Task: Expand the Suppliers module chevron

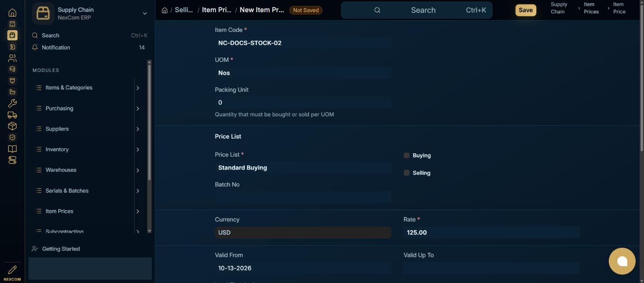Action: click(x=138, y=129)
